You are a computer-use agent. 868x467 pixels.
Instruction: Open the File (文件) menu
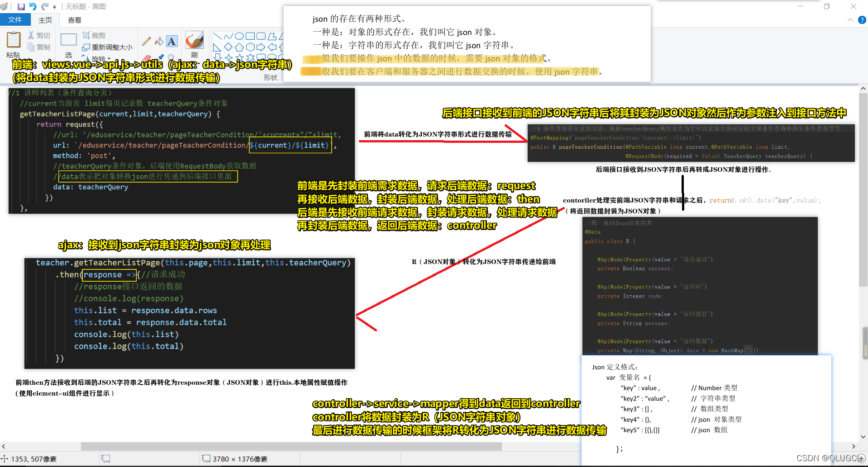[15, 20]
